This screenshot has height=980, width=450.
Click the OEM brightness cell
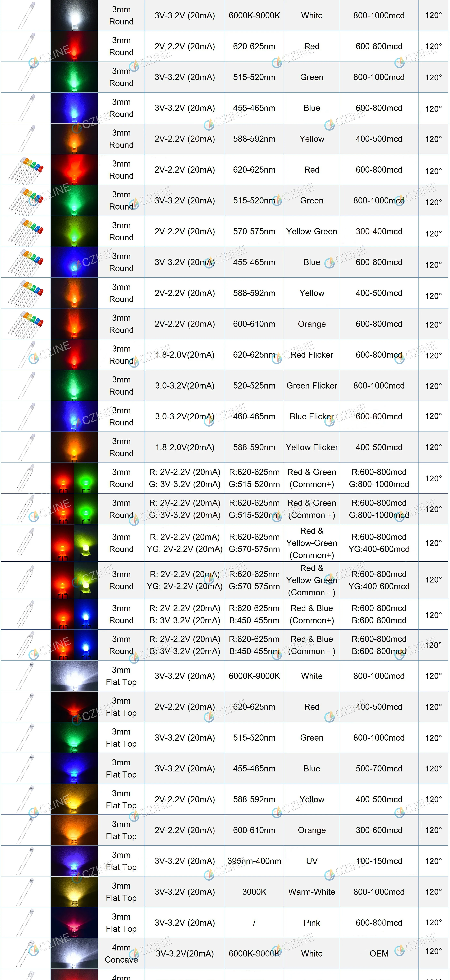tap(379, 953)
